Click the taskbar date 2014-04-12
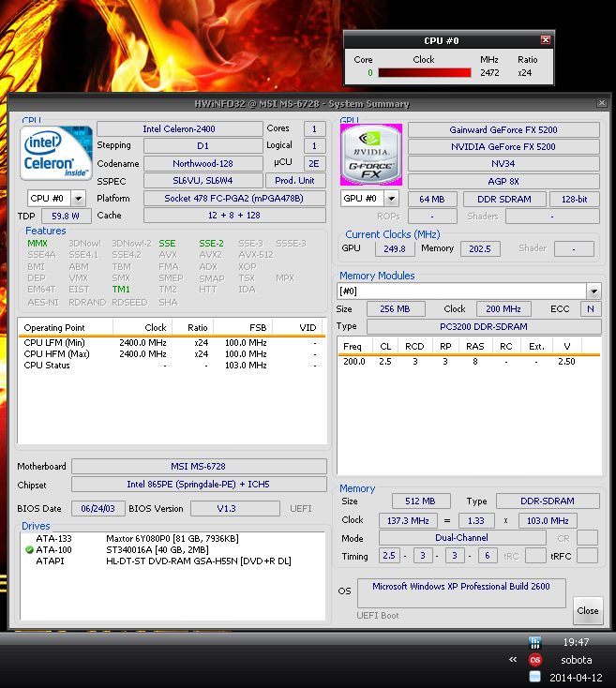 576,678
